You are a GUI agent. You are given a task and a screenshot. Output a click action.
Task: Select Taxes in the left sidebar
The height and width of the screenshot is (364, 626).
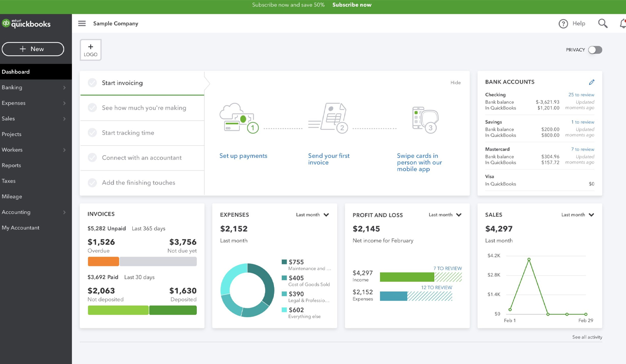point(8,181)
